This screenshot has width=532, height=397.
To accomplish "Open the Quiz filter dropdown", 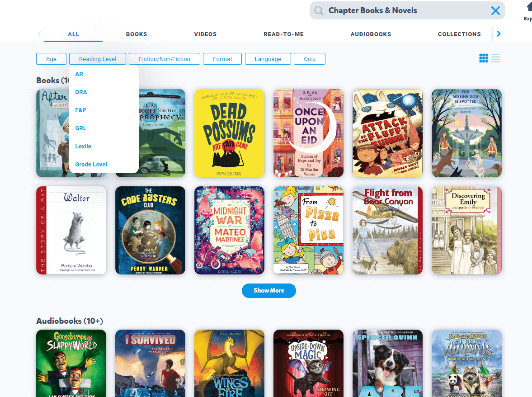I will [310, 59].
